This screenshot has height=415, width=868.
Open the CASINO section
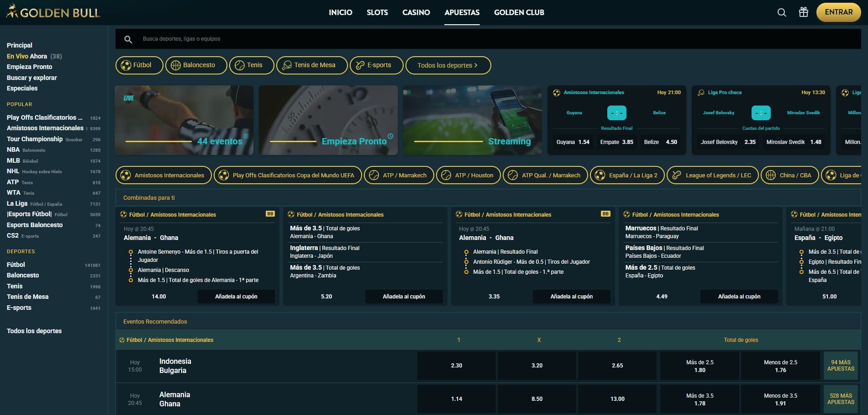[416, 12]
